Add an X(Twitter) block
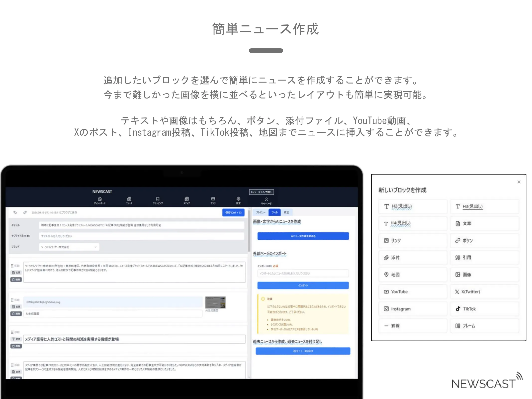Screen dimensions: 532x399 pyautogui.click(x=485, y=292)
